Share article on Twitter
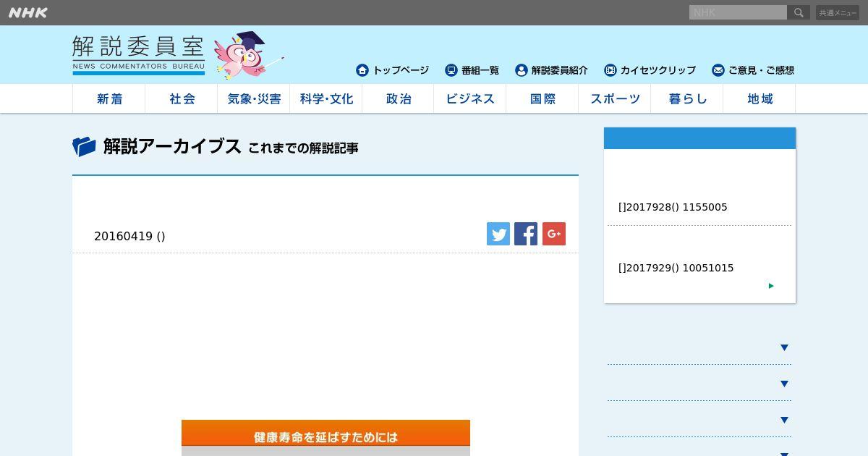This screenshot has width=868, height=456. pyautogui.click(x=498, y=234)
